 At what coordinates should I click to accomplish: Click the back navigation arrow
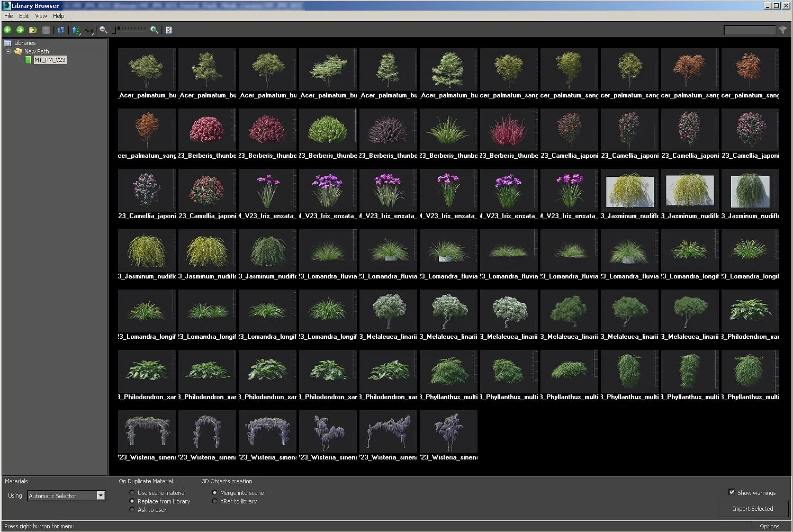coord(7,30)
